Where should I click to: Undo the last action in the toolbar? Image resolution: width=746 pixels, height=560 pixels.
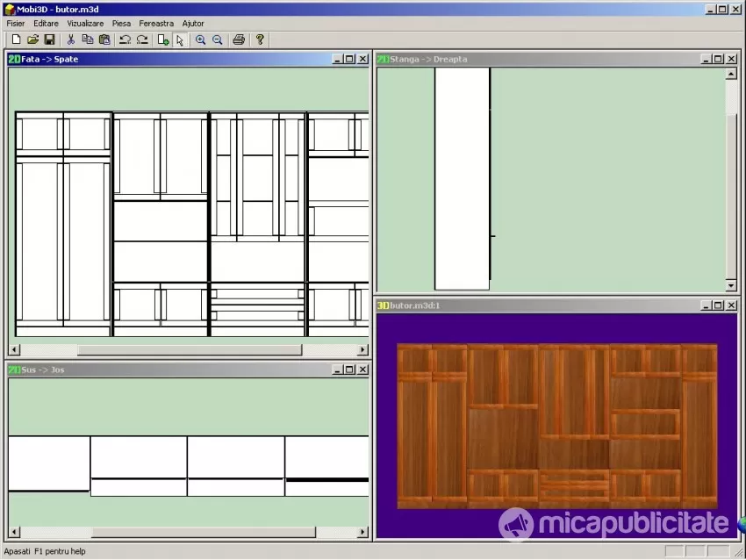click(126, 39)
